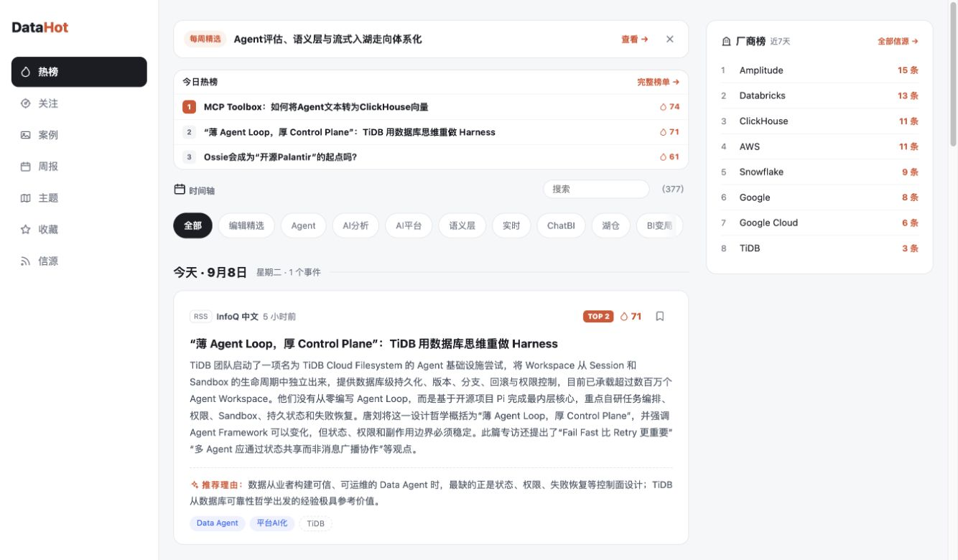Click the Data Agent tag
Image resolution: width=958 pixels, height=560 pixels.
click(218, 523)
